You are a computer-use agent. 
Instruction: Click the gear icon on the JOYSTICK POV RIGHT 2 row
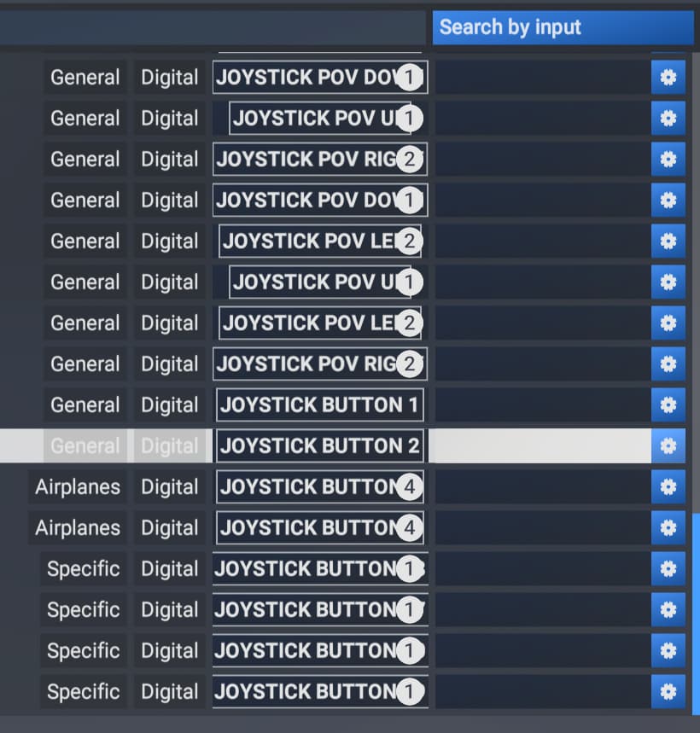pos(668,160)
